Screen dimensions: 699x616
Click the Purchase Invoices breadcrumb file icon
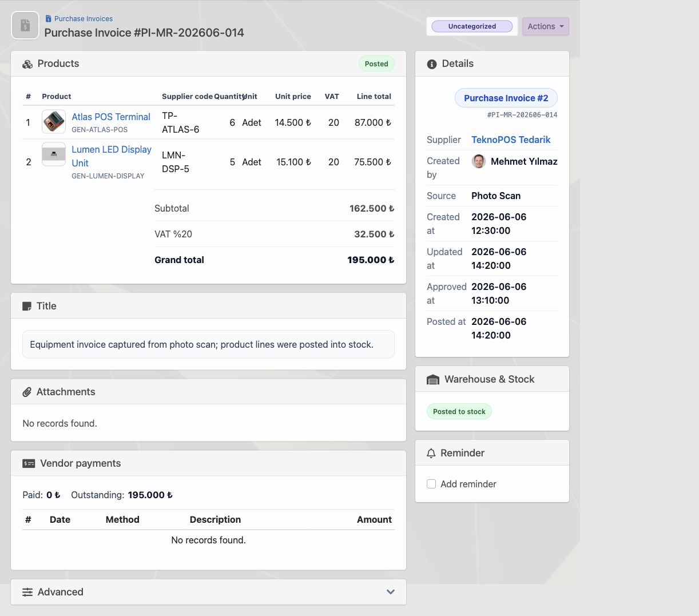[x=48, y=19]
